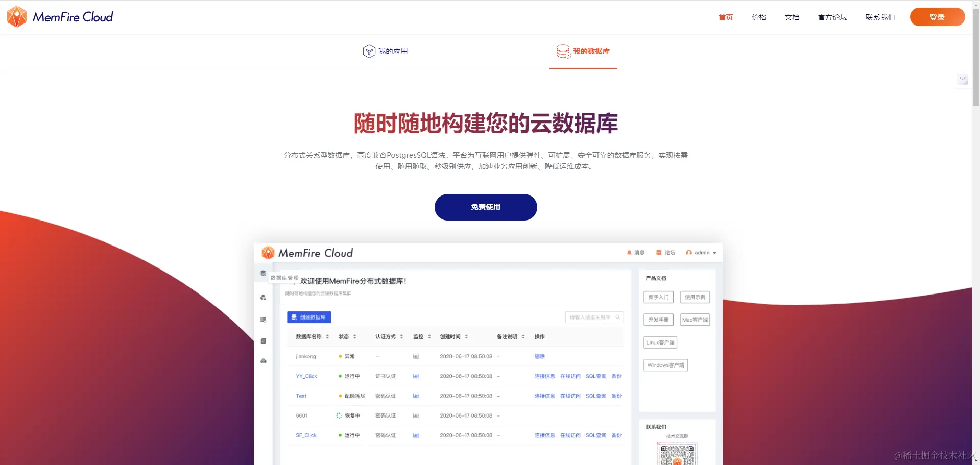
Task: Open the 消息 notification bell
Action: 628,252
